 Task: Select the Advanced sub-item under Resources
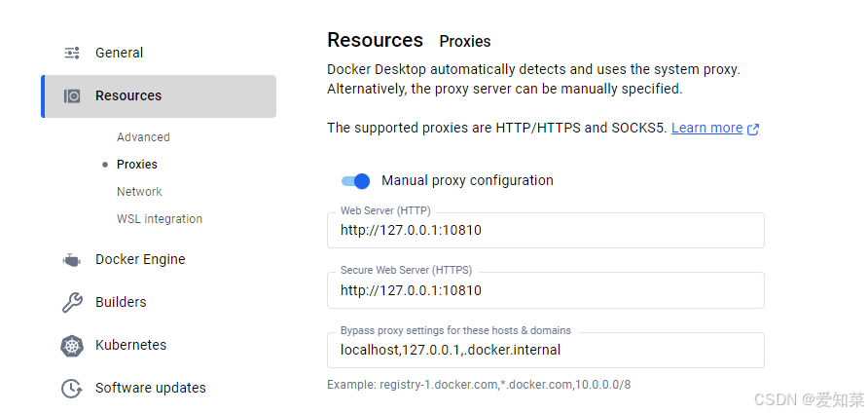(143, 137)
